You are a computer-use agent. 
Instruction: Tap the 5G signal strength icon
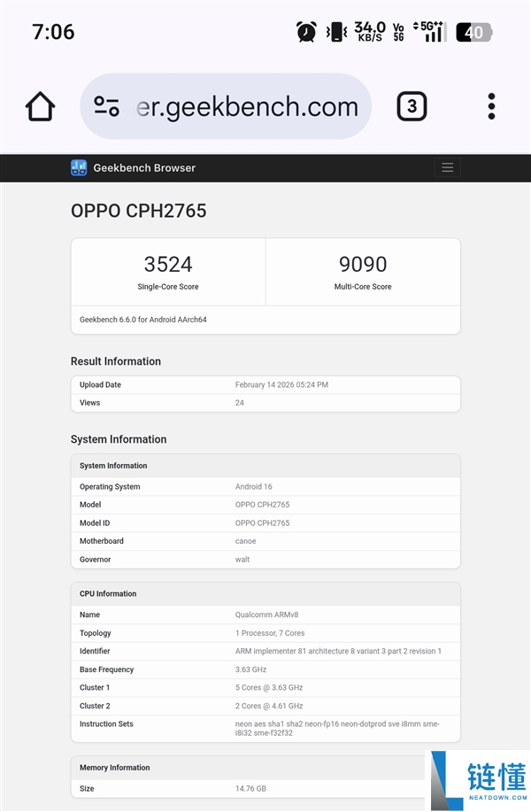coord(428,31)
